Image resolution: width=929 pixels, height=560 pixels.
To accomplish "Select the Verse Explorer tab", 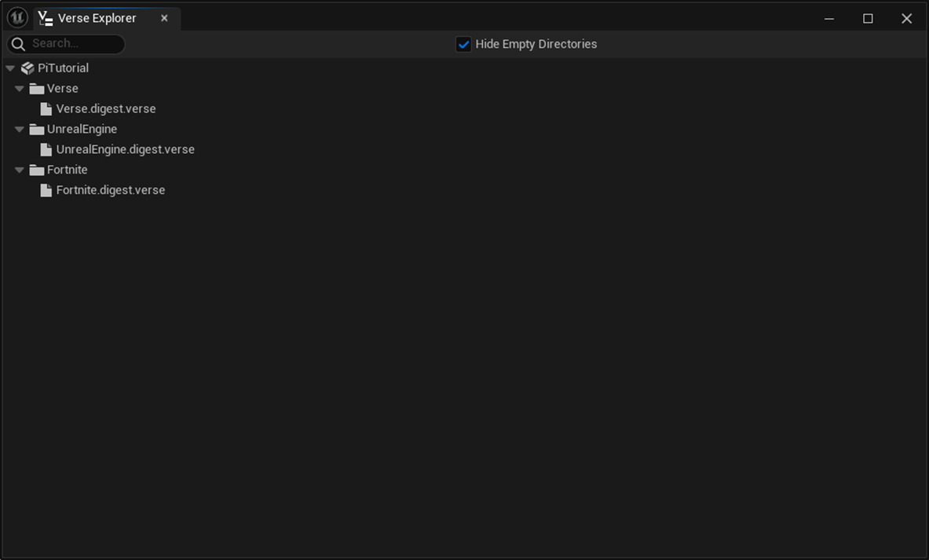I will [x=107, y=18].
